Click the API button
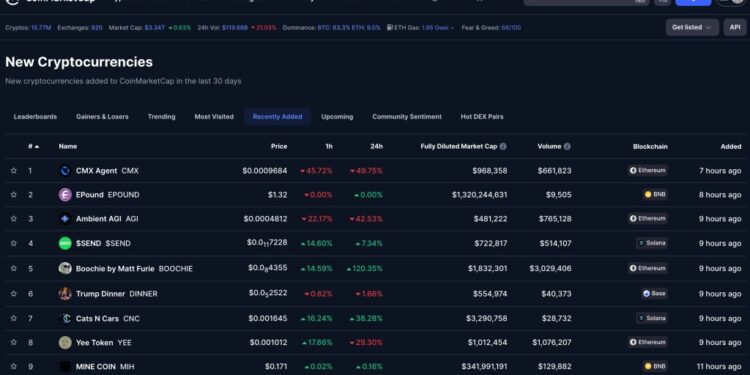This screenshot has width=750, height=375. tap(735, 27)
